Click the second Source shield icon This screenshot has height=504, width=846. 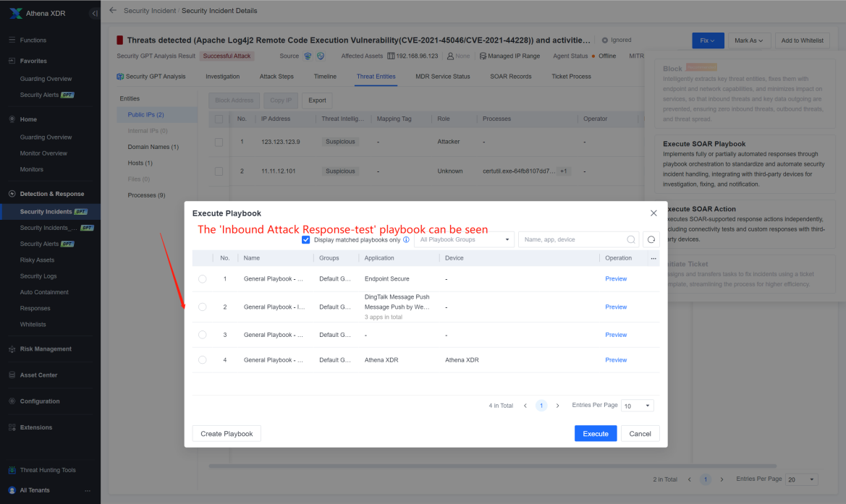pos(321,56)
